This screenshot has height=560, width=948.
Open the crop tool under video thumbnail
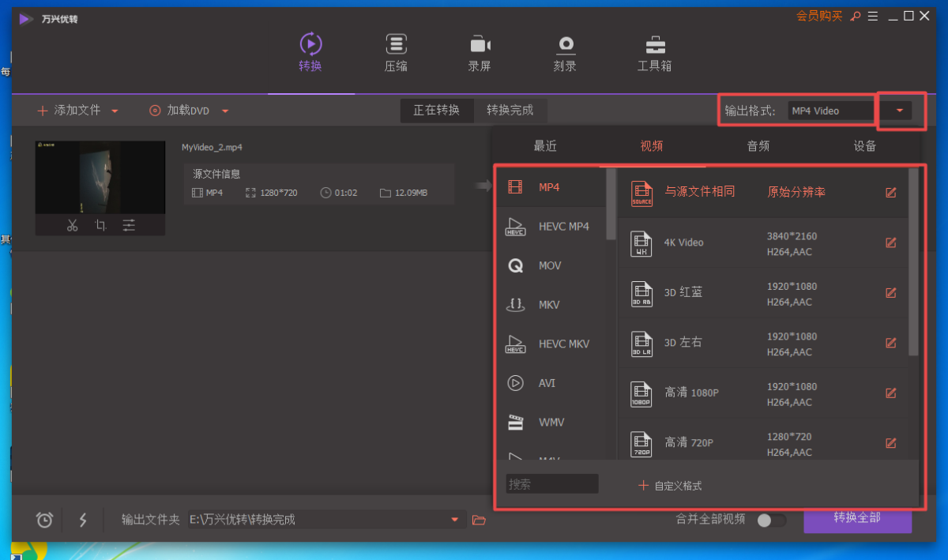(x=100, y=225)
